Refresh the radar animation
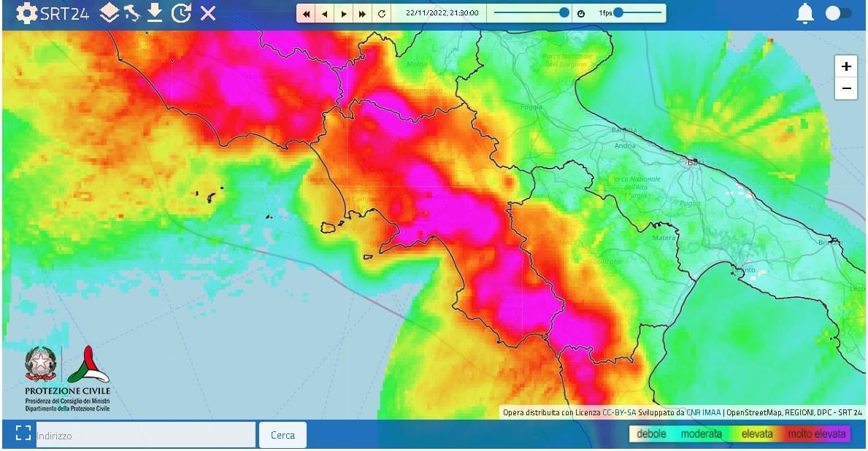868x451 pixels. tap(382, 12)
